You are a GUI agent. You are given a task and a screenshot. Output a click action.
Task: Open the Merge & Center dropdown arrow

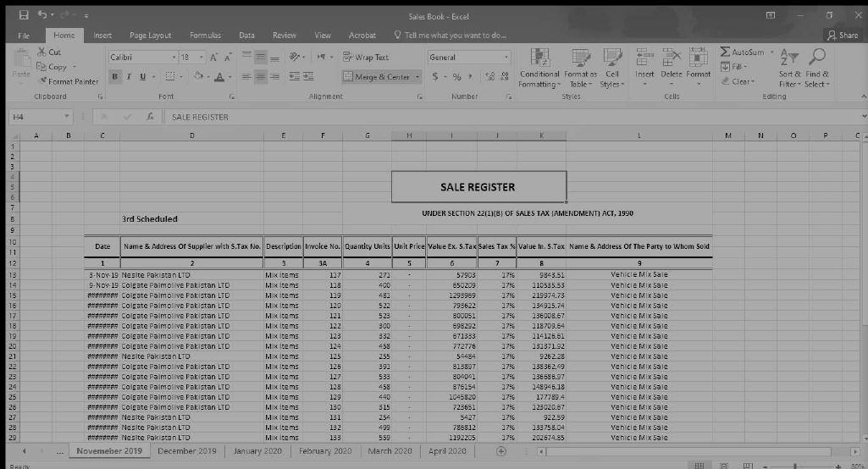417,77
